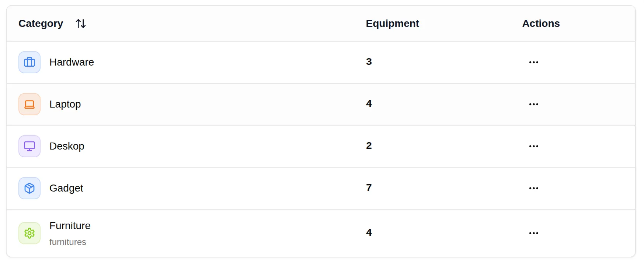Open the Deskop category name

[67, 146]
